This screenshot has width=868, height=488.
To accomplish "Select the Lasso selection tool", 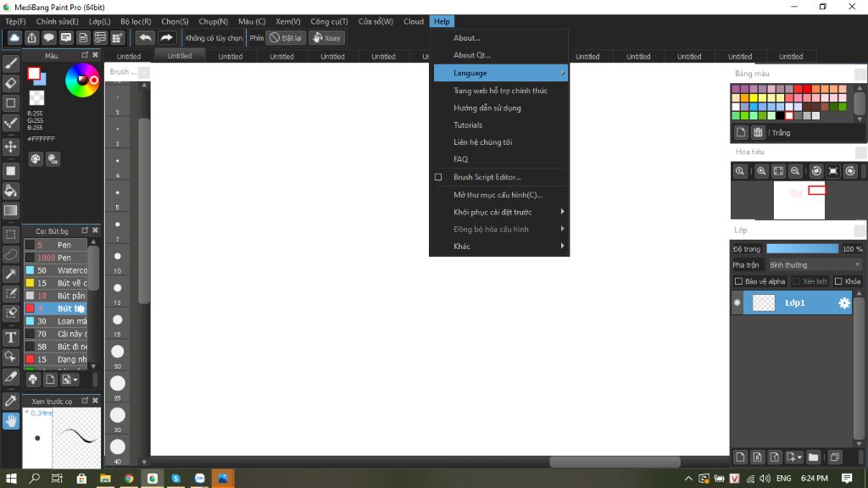I will point(10,254).
